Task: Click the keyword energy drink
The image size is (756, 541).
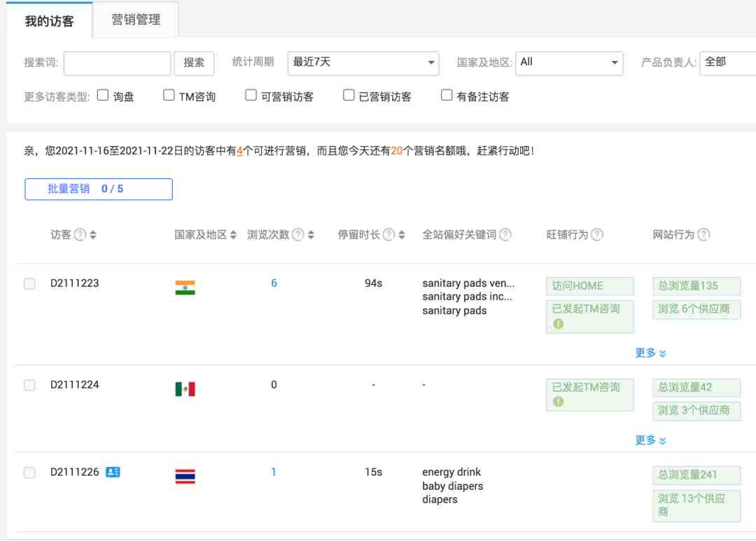Action: 451,472
